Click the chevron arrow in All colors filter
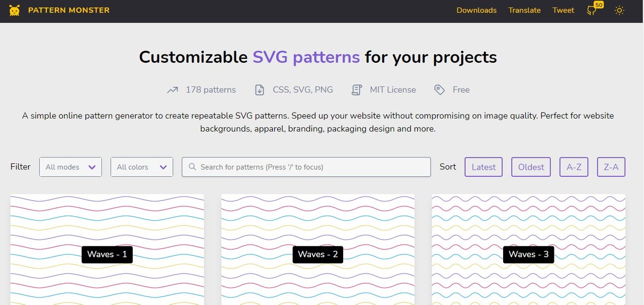The height and width of the screenshot is (305, 644). pyautogui.click(x=163, y=167)
